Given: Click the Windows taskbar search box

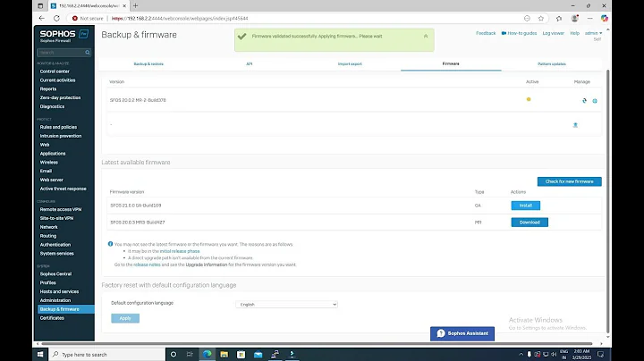Looking at the screenshot, I should pyautogui.click(x=106, y=354).
